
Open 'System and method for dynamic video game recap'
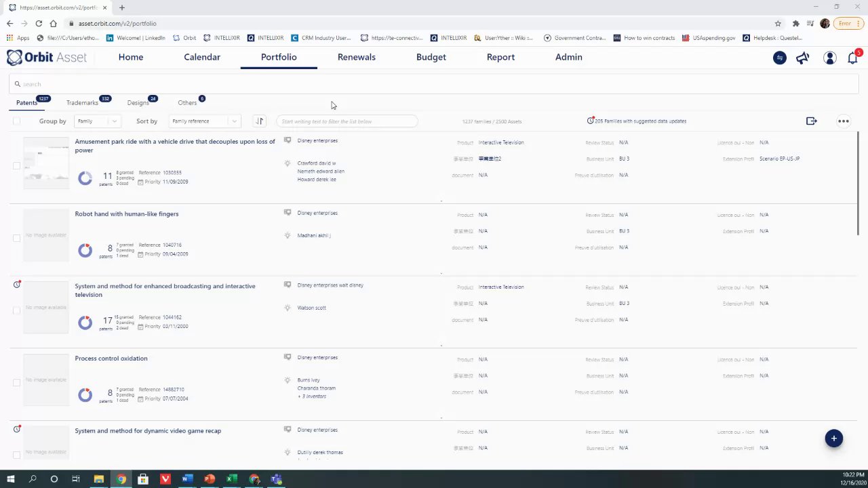pyautogui.click(x=148, y=431)
